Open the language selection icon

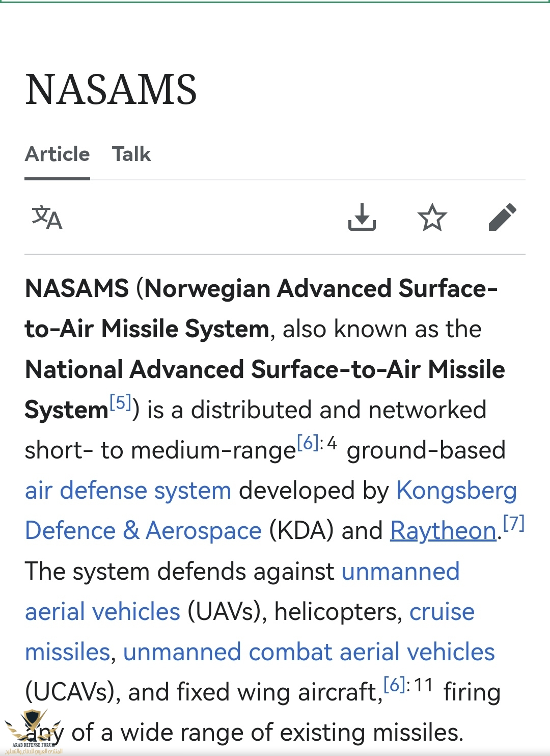pyautogui.click(x=47, y=218)
